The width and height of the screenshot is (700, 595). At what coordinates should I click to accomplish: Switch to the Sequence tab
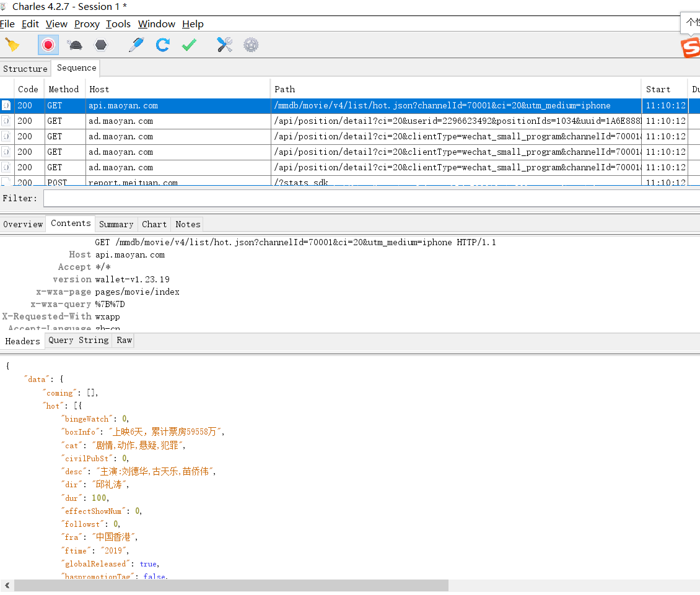click(x=76, y=68)
